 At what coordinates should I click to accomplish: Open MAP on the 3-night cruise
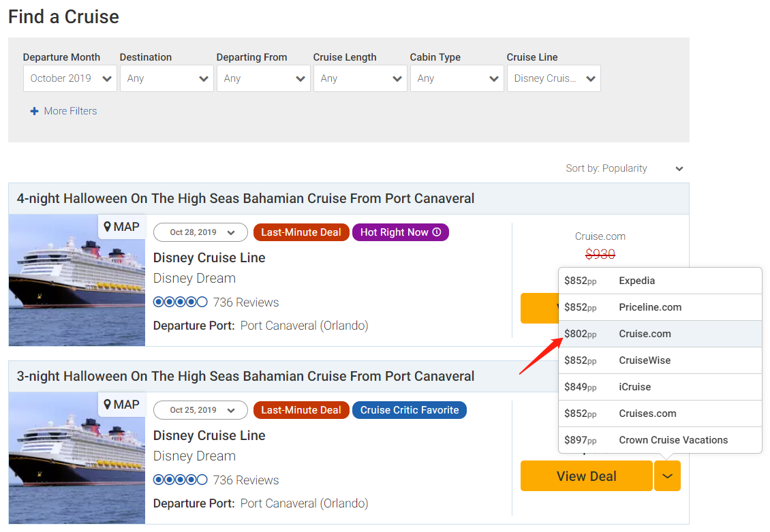point(122,405)
